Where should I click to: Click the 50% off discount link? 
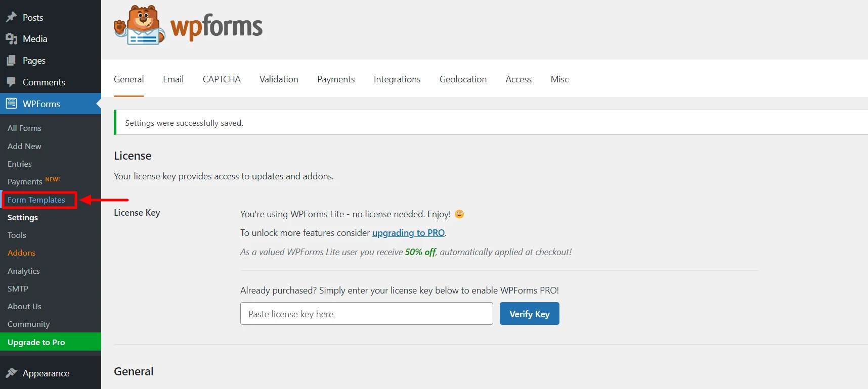[420, 252]
